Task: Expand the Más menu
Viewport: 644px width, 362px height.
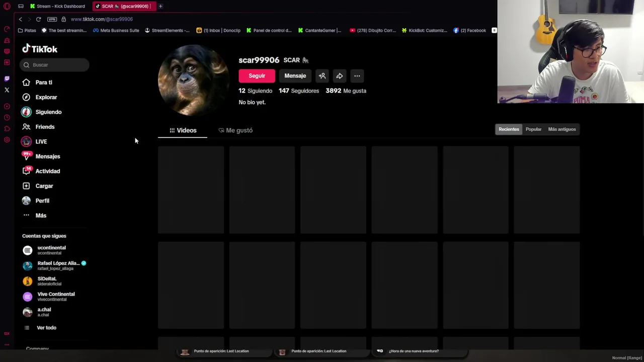Action: coord(34,215)
